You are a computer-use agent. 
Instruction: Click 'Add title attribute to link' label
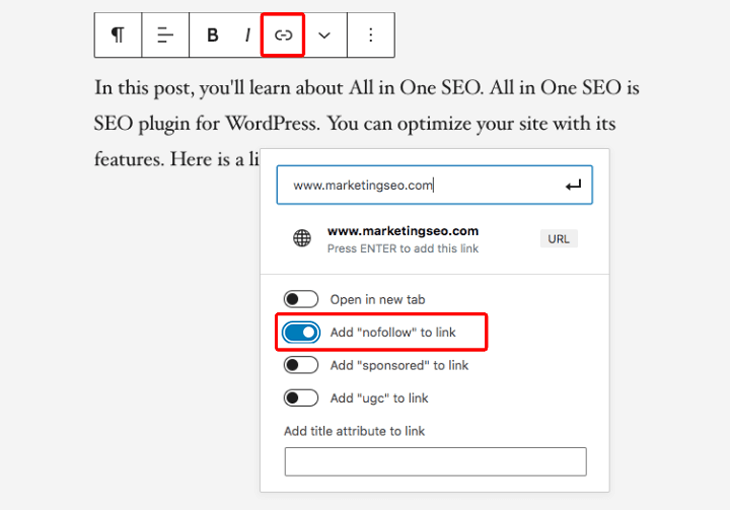tap(354, 431)
